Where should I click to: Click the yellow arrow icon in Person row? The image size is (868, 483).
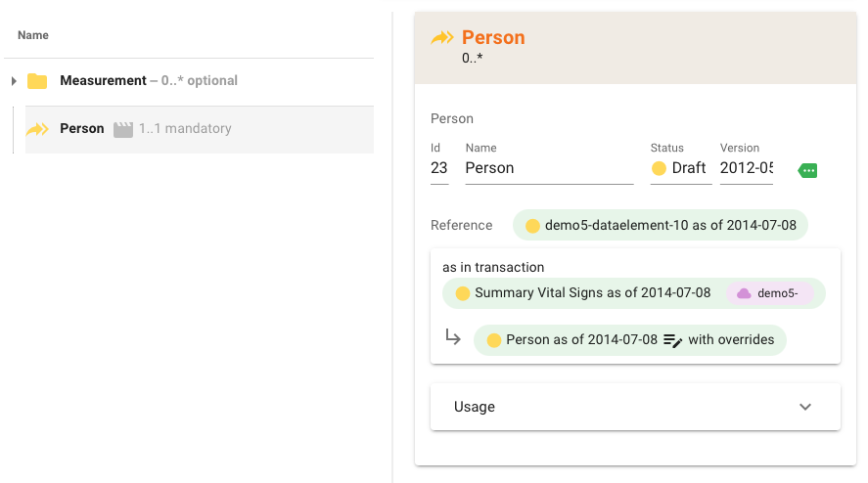[37, 129]
